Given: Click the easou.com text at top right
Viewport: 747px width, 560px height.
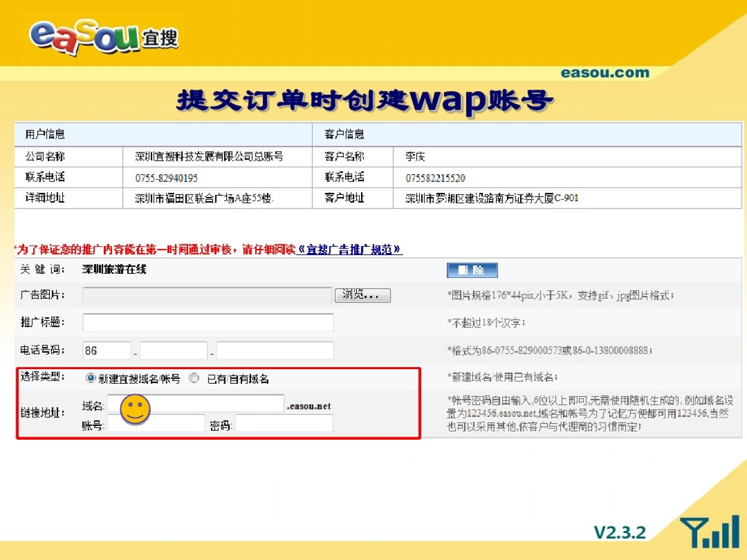Looking at the screenshot, I should [x=605, y=73].
